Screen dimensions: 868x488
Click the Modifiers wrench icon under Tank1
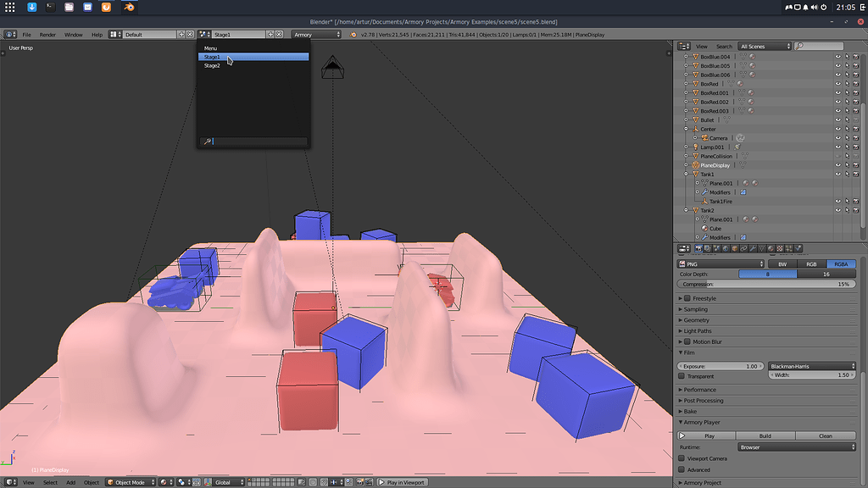coord(704,192)
